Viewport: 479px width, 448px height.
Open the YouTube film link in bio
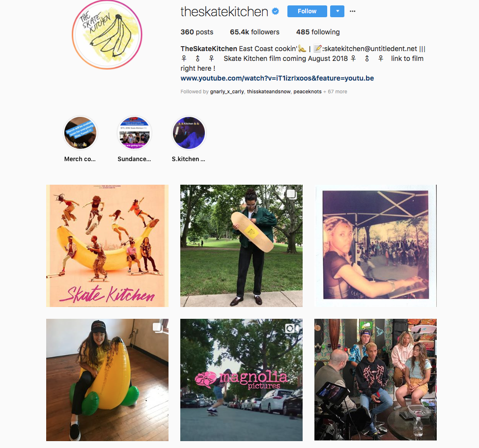click(x=277, y=78)
